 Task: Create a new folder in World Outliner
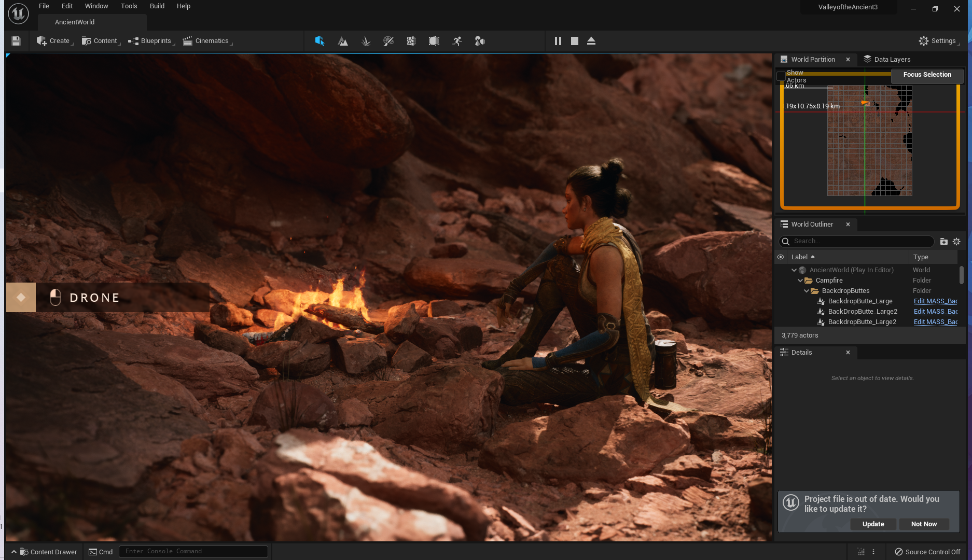click(944, 242)
